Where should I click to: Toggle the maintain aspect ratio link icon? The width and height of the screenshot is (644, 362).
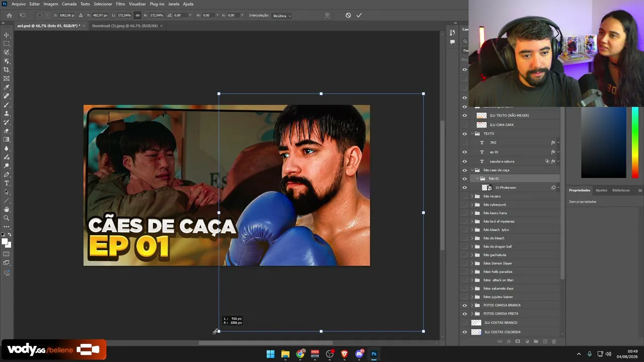[x=137, y=16]
